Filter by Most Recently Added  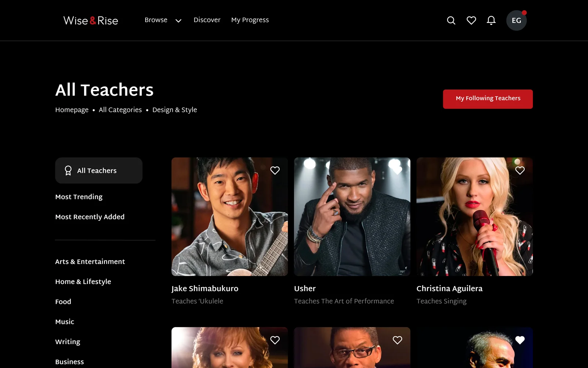tap(90, 217)
